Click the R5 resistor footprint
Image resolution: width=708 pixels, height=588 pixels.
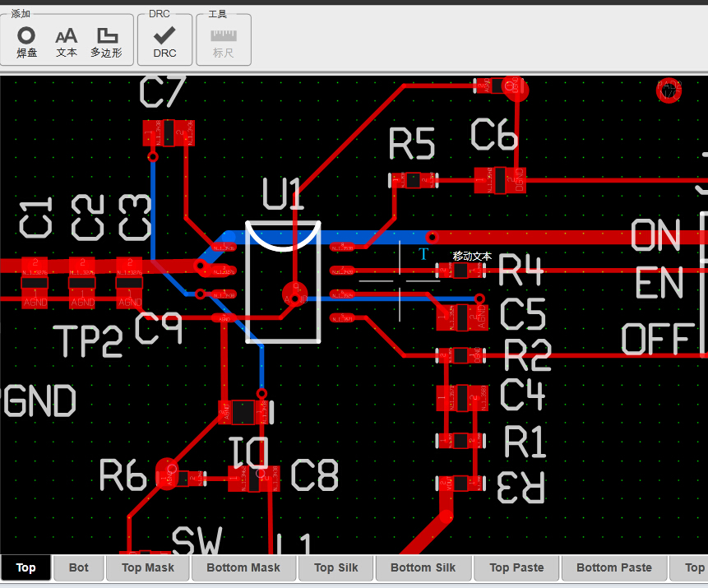click(x=413, y=180)
